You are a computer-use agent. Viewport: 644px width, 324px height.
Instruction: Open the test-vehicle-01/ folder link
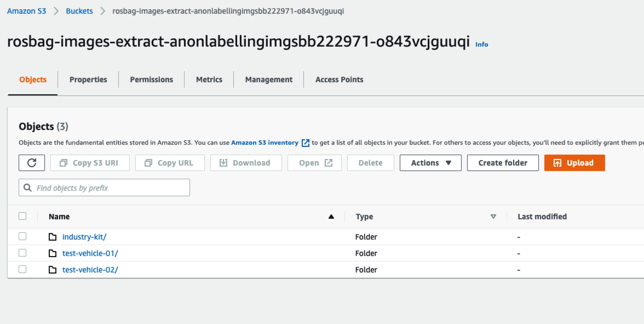[x=90, y=253]
